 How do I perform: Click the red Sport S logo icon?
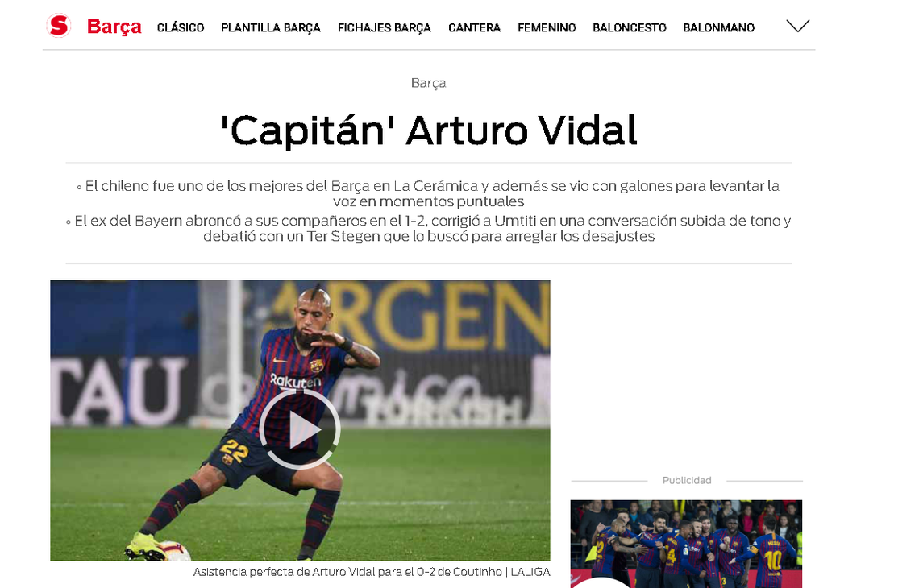point(59,26)
